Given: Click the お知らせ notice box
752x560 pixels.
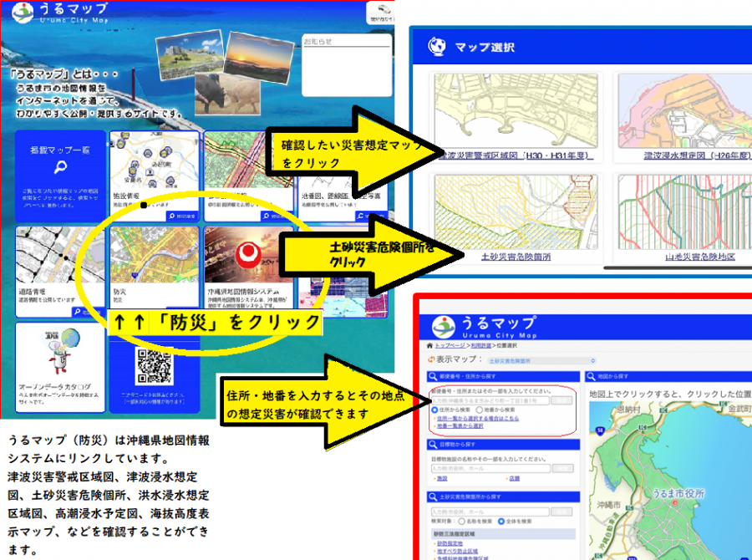Looking at the screenshot, I should (347, 65).
